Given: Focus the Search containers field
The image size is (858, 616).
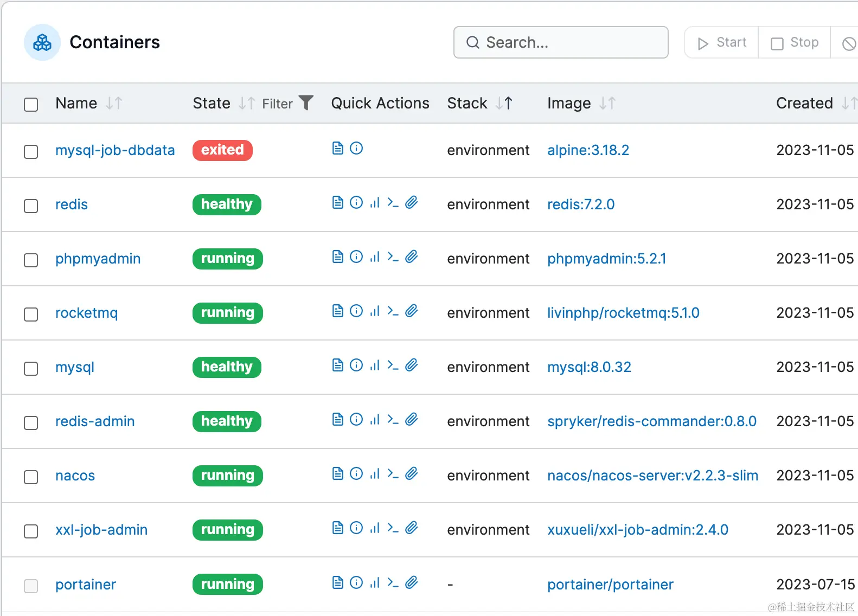Looking at the screenshot, I should pos(561,42).
